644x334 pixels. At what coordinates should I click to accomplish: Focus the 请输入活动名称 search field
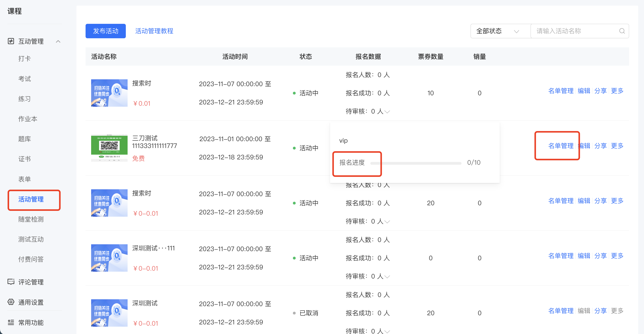pyautogui.click(x=575, y=31)
